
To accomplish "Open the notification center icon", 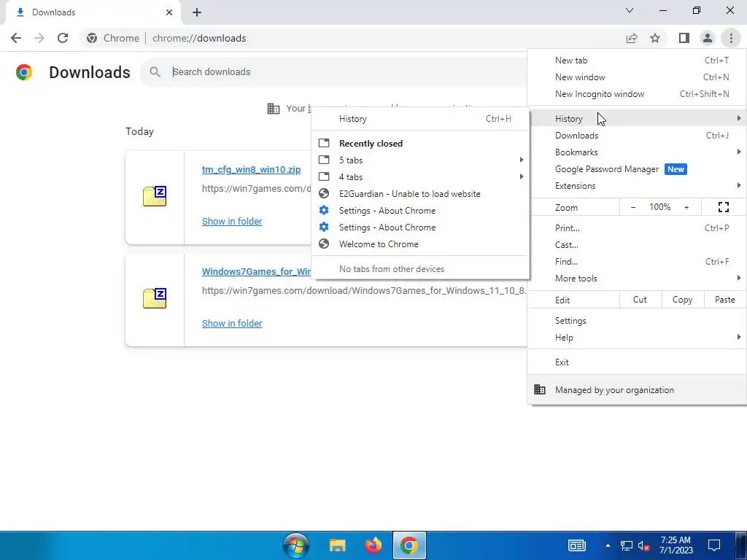I will click(x=713, y=545).
